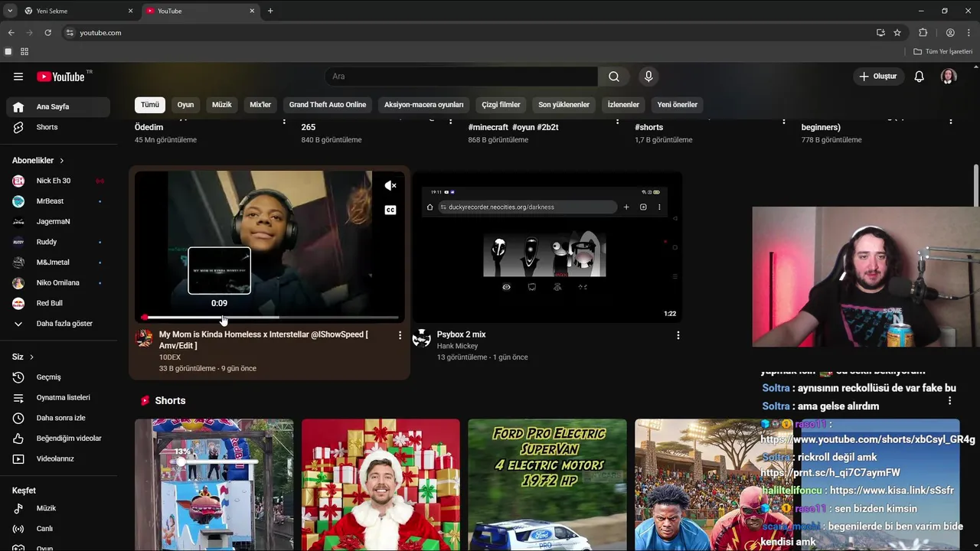Select Grand Theft Auto Online chip
The width and height of the screenshot is (980, 551).
(328, 105)
